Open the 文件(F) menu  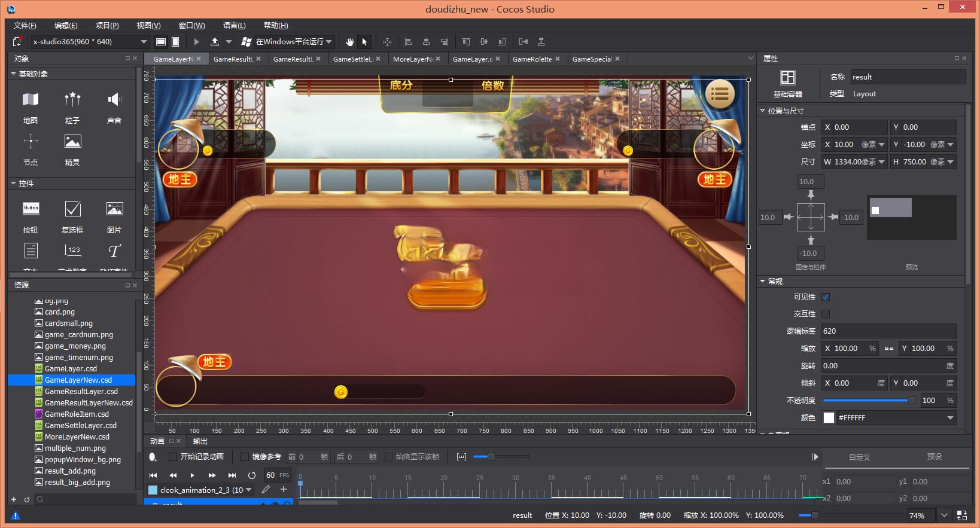[25, 25]
